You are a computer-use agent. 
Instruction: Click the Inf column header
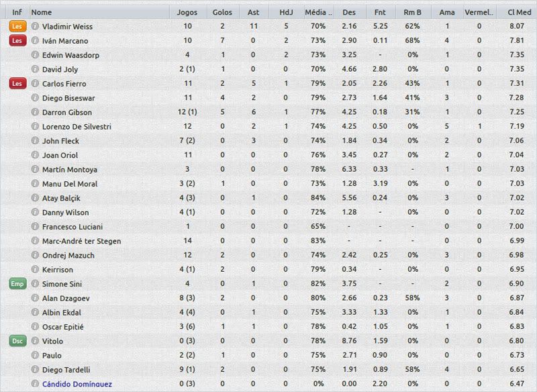coord(17,12)
